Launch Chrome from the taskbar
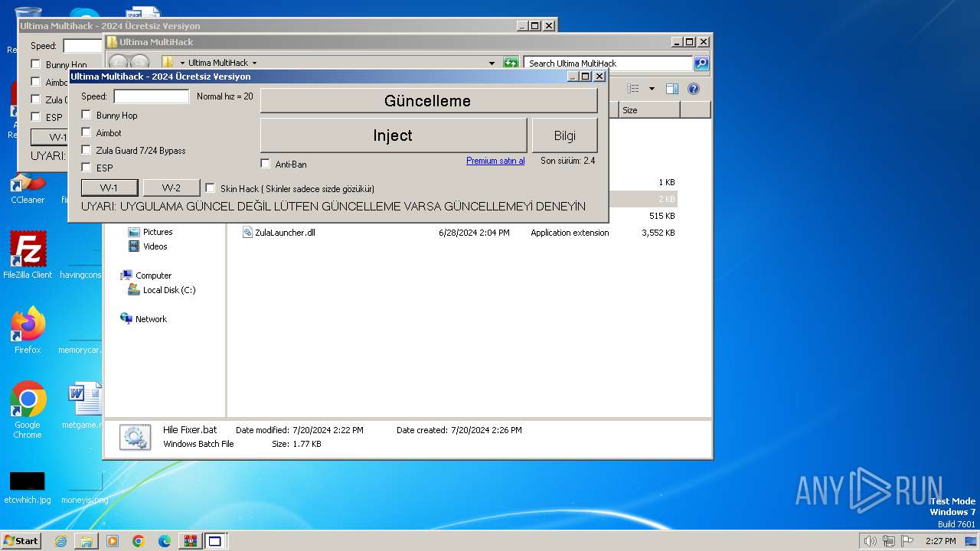 point(139,541)
